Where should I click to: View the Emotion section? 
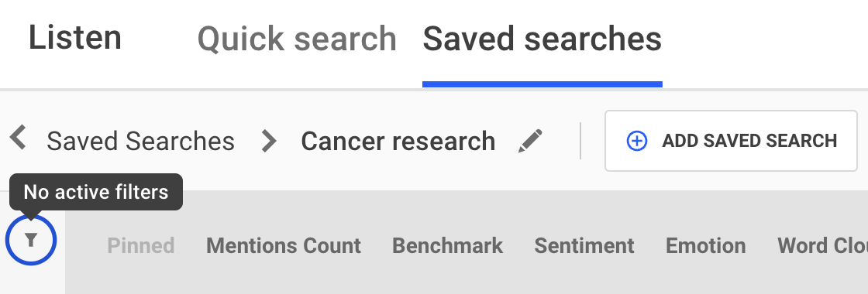point(706,245)
